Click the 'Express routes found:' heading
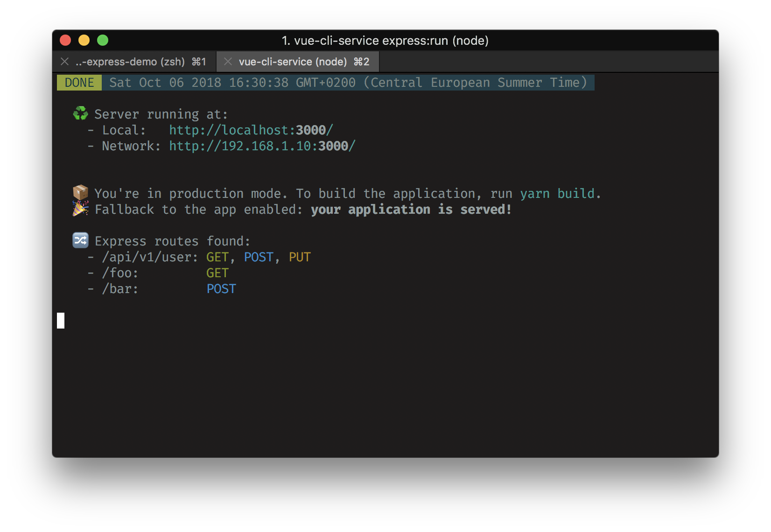Image resolution: width=771 pixels, height=532 pixels. point(172,241)
